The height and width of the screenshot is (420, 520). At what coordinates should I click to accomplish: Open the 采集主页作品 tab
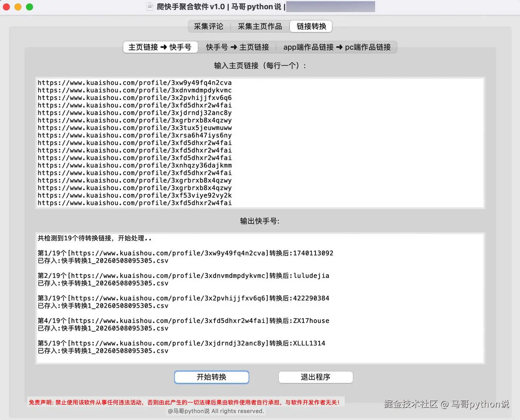(x=260, y=26)
